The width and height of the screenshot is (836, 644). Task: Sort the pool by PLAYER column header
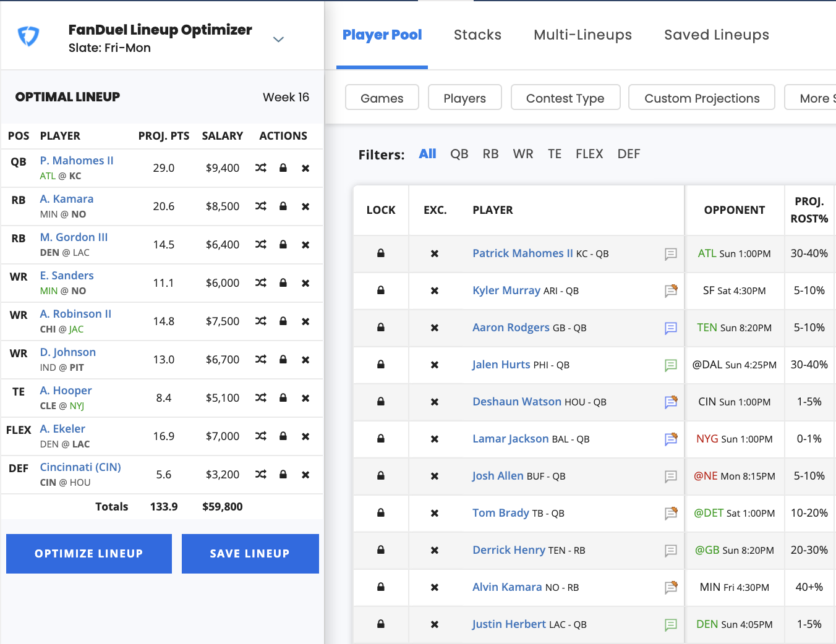[x=493, y=210]
